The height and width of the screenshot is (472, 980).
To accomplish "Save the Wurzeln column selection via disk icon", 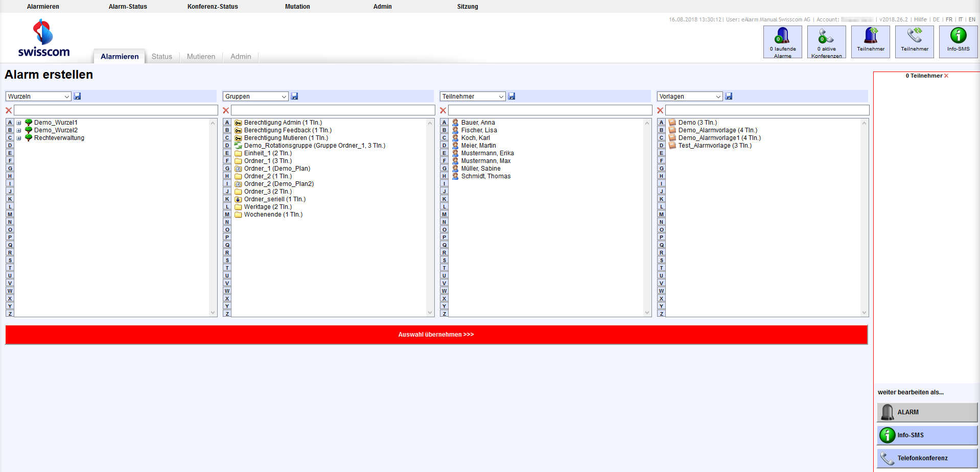I will click(x=77, y=96).
